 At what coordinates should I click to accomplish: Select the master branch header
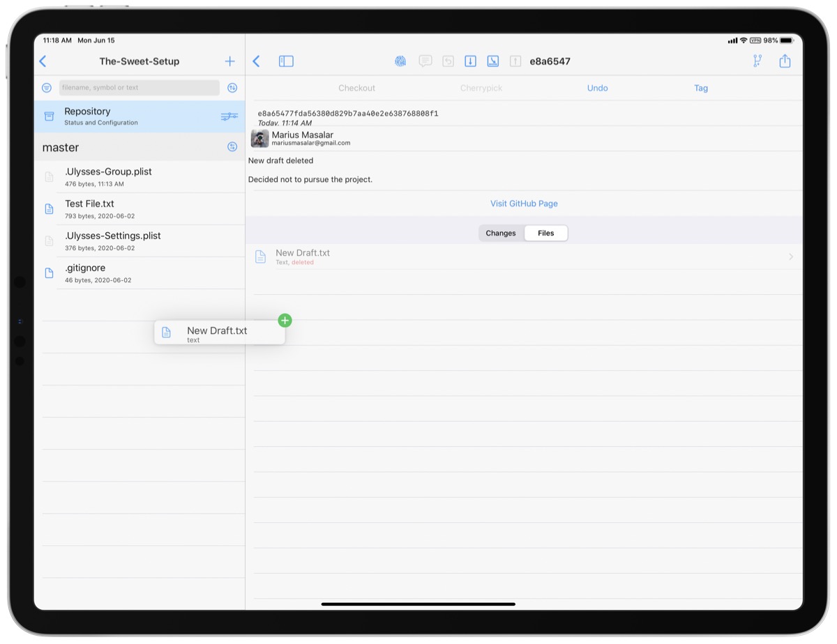(x=139, y=147)
